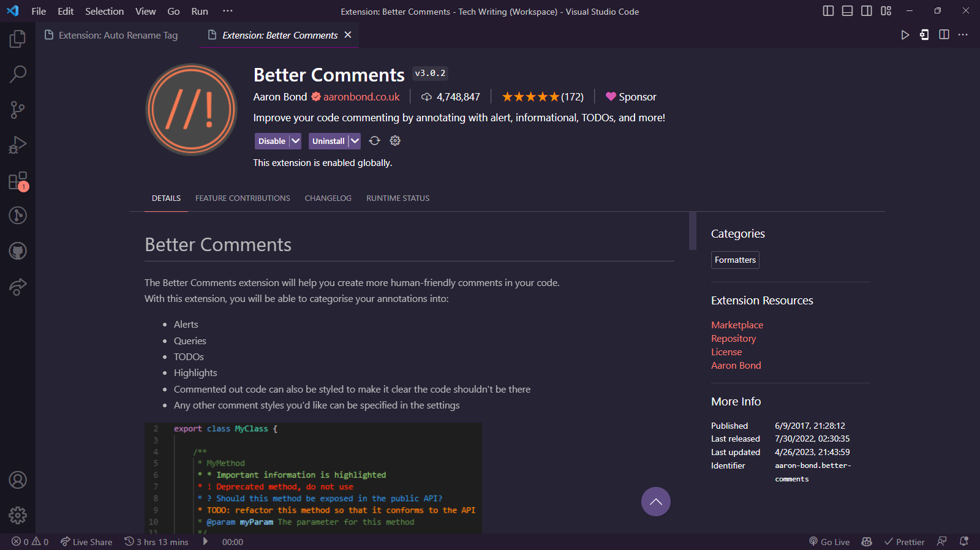Image resolution: width=980 pixels, height=550 pixels.
Task: Select the DETAILS tab
Action: (x=166, y=198)
